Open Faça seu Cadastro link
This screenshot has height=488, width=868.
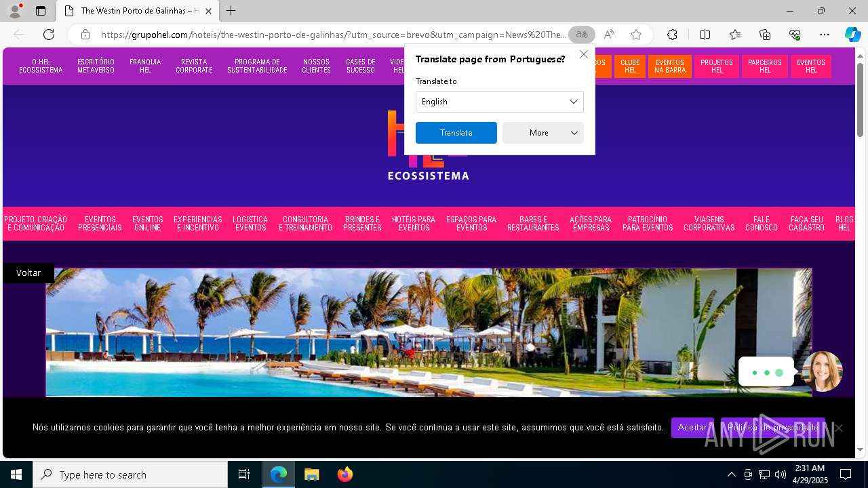807,224
